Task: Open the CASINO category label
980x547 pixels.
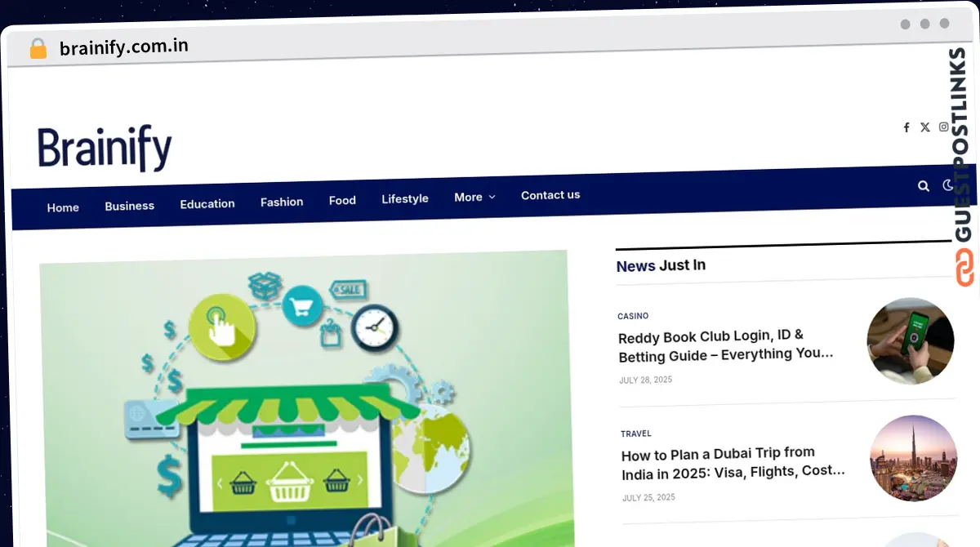Action: click(x=633, y=316)
